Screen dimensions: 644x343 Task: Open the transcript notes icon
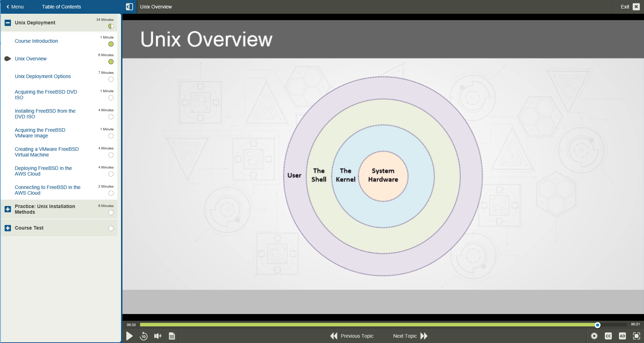[x=172, y=336]
